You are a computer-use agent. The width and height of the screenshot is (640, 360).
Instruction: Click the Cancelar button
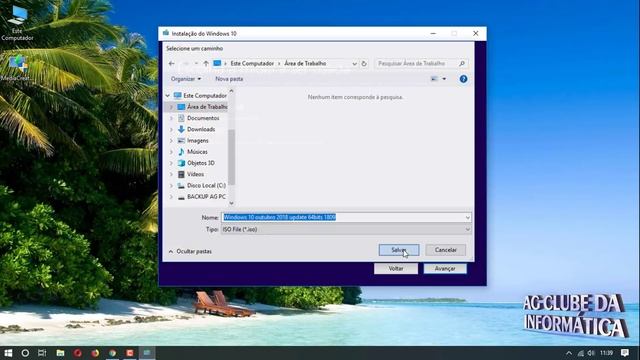(x=445, y=250)
